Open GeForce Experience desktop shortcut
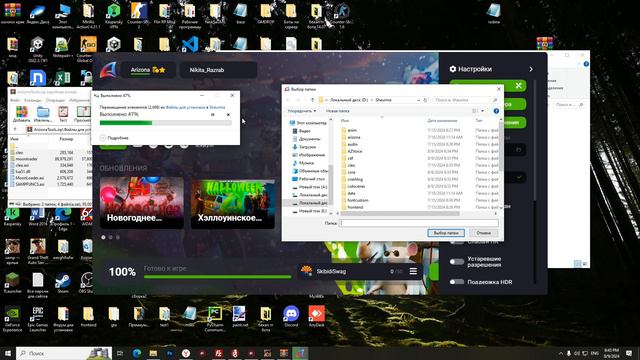Viewport: 640px width, 360px height. pos(12,318)
